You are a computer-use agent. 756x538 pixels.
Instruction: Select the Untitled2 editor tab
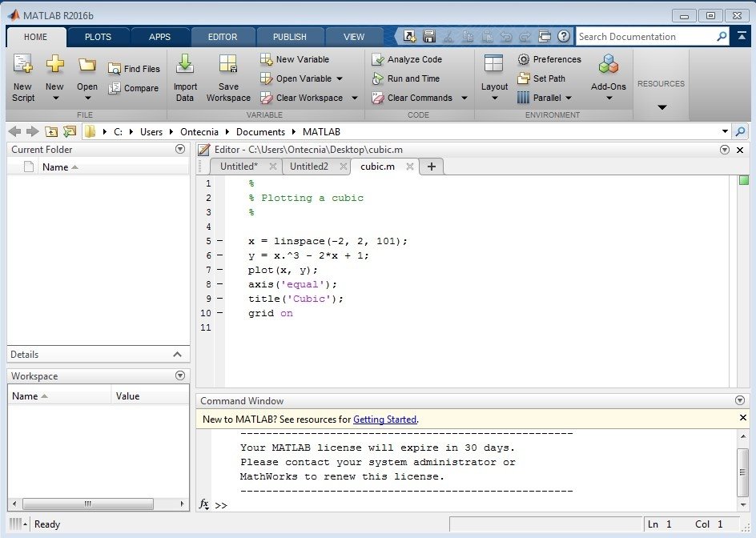pos(308,167)
